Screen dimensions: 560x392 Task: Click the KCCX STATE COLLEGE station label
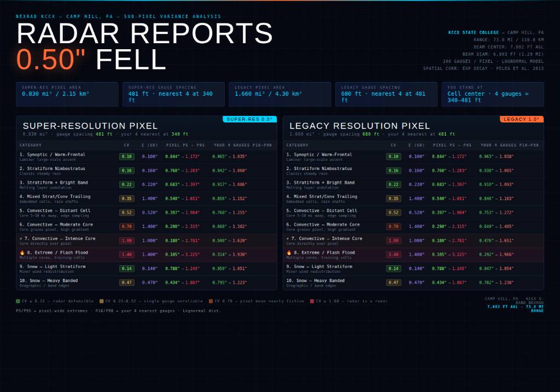pos(474,33)
